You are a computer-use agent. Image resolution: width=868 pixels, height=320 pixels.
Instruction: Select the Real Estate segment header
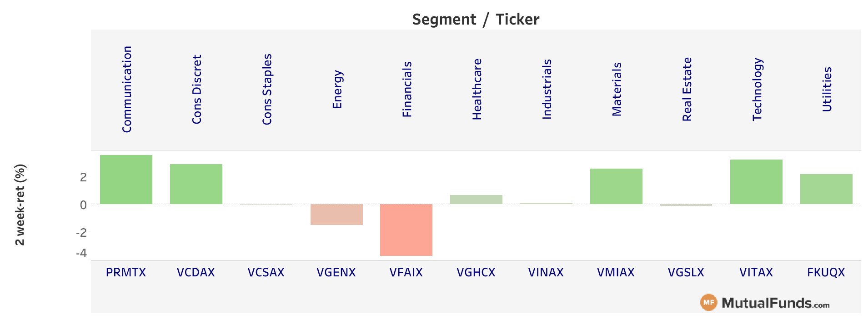687,89
